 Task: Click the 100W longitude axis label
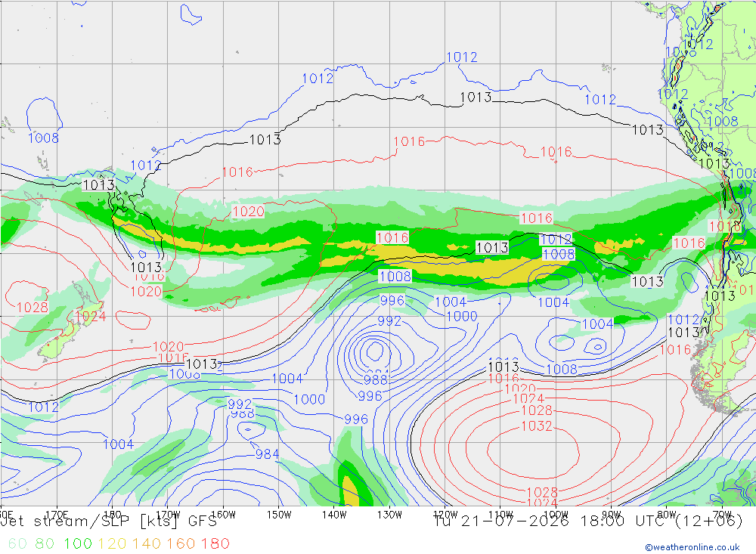556,515
